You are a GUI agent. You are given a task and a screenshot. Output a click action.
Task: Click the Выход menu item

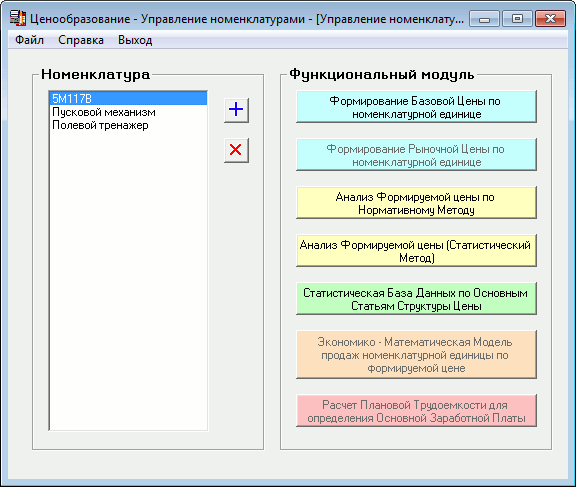pyautogui.click(x=135, y=40)
